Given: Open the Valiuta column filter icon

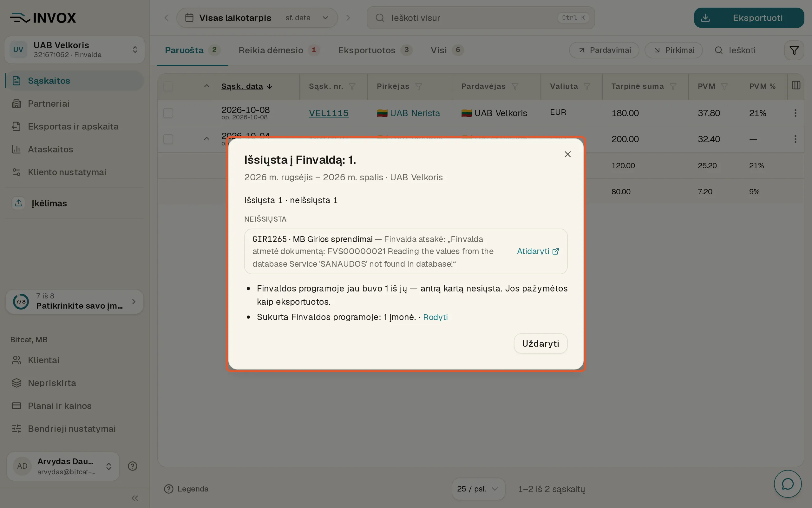Looking at the screenshot, I should [x=586, y=87].
